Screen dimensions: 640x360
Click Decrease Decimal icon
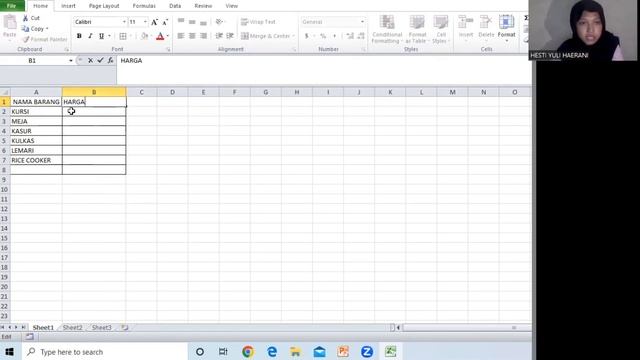pyautogui.click(x=361, y=36)
